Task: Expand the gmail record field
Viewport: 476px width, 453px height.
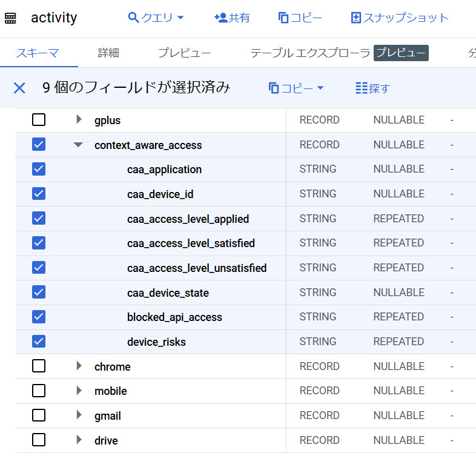Action: click(79, 415)
